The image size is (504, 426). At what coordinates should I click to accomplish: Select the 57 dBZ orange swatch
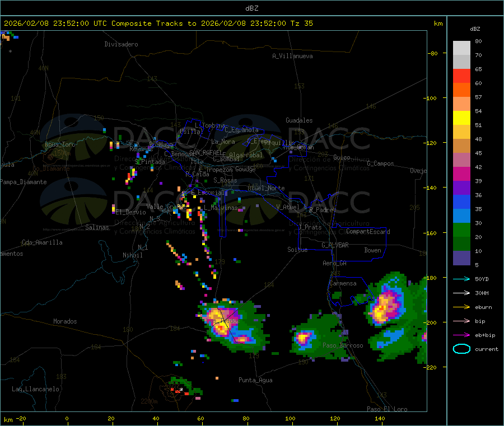[461, 90]
